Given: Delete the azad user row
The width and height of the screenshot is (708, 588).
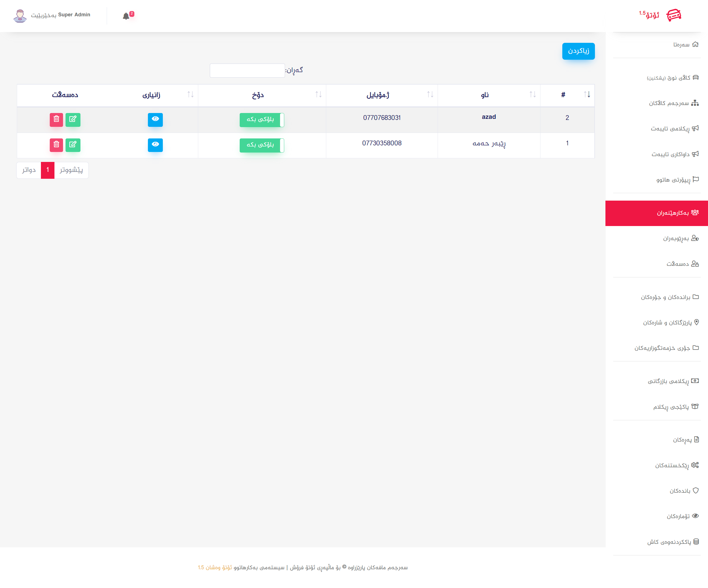Looking at the screenshot, I should 56,120.
